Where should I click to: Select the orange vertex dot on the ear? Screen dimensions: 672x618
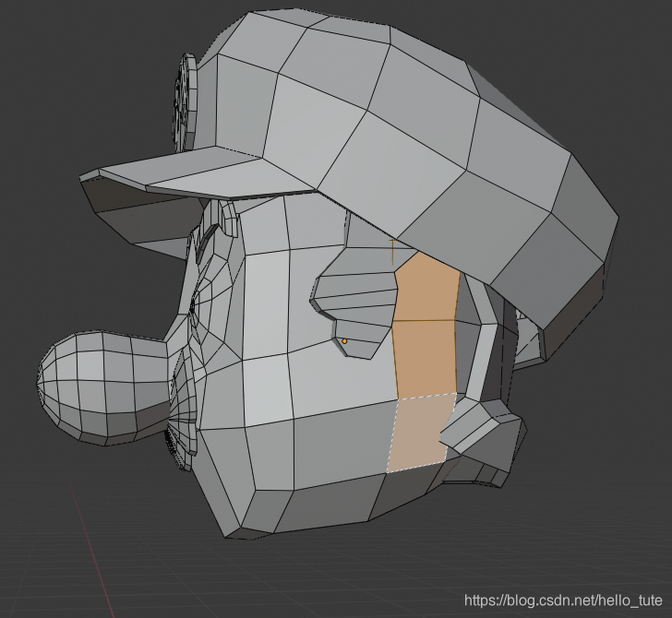(344, 341)
